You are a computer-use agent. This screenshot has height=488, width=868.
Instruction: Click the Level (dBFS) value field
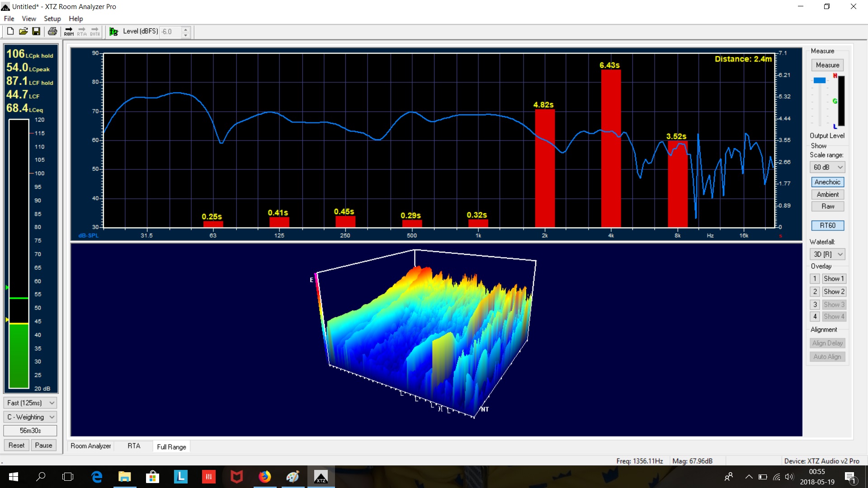click(x=171, y=32)
